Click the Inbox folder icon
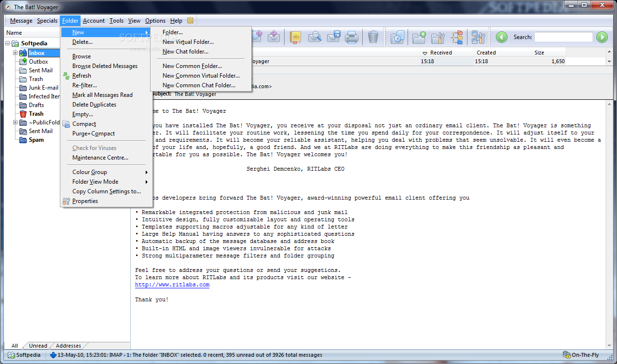 [23, 53]
